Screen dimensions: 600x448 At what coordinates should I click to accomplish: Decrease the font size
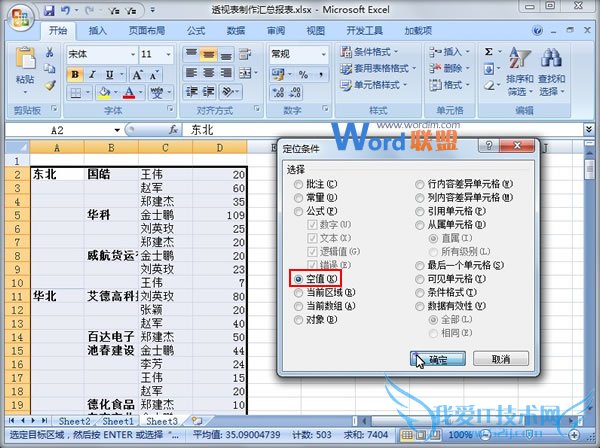[154, 75]
